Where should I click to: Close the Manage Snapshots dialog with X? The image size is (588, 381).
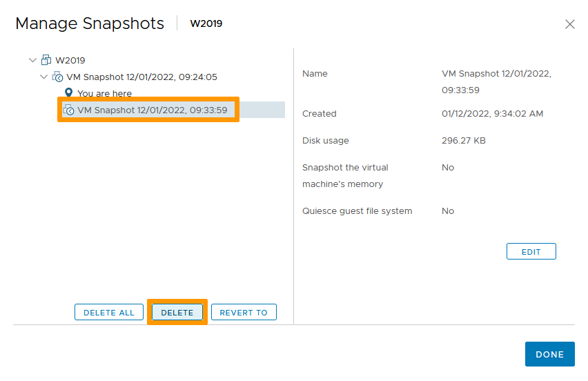pos(569,24)
